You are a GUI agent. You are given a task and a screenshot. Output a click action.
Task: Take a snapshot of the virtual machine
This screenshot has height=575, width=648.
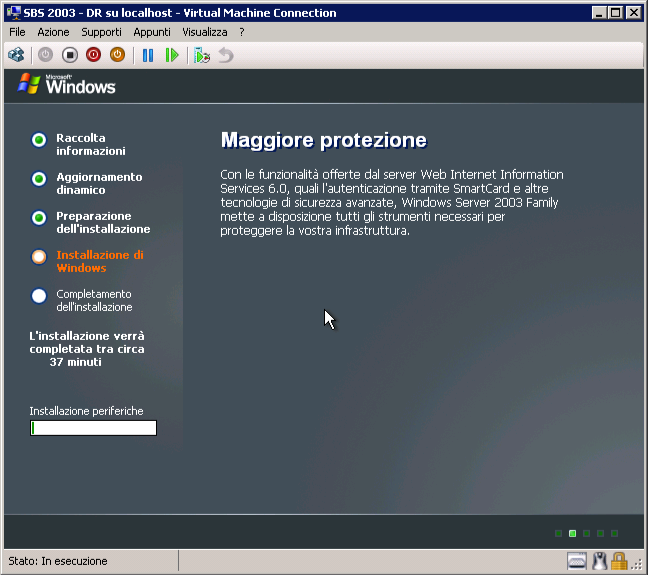(x=202, y=55)
